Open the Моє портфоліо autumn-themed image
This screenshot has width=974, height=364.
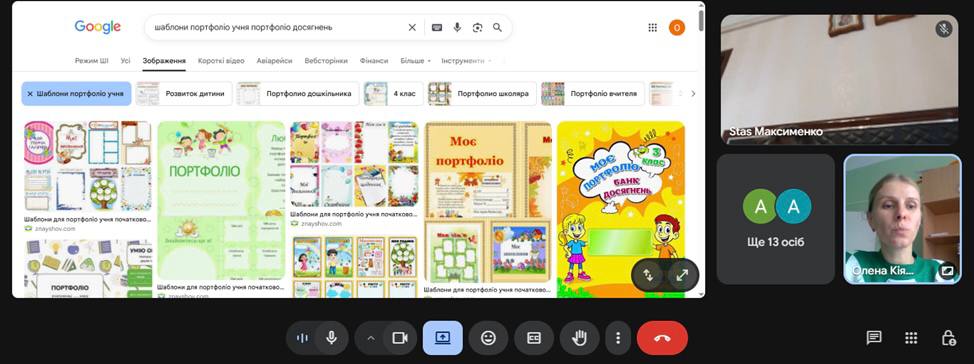click(488, 202)
